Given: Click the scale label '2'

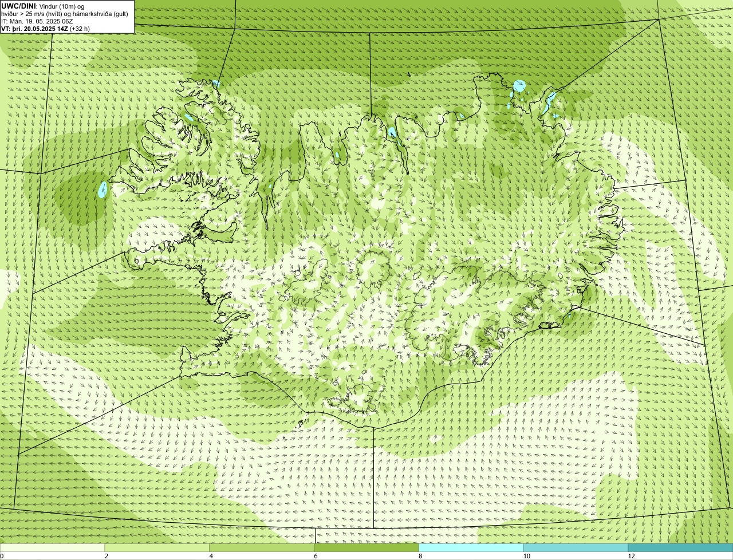Looking at the screenshot, I should coord(107,556).
